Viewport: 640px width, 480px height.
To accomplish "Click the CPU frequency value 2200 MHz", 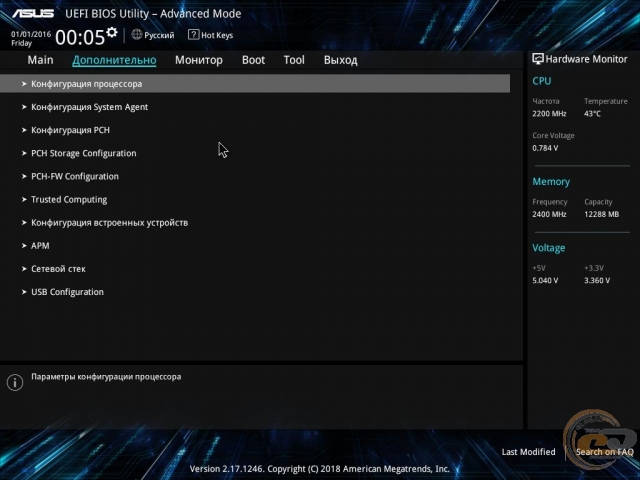I will 549,114.
